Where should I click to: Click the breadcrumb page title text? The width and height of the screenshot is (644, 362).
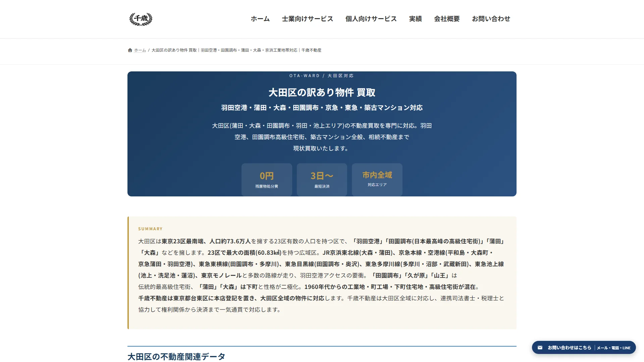236,50
